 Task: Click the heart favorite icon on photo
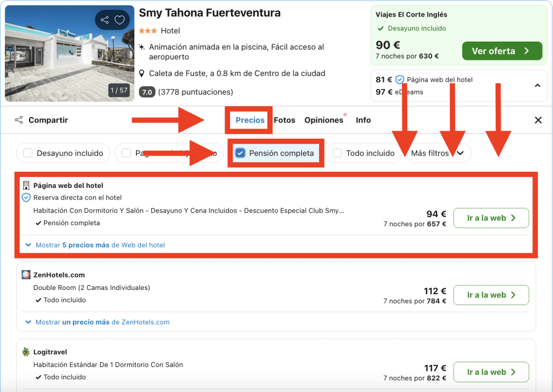coord(120,21)
